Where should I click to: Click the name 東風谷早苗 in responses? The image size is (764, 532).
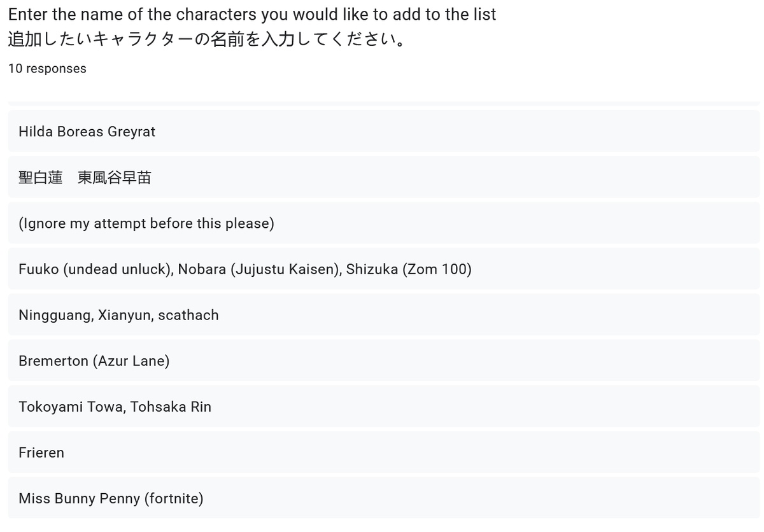click(115, 178)
